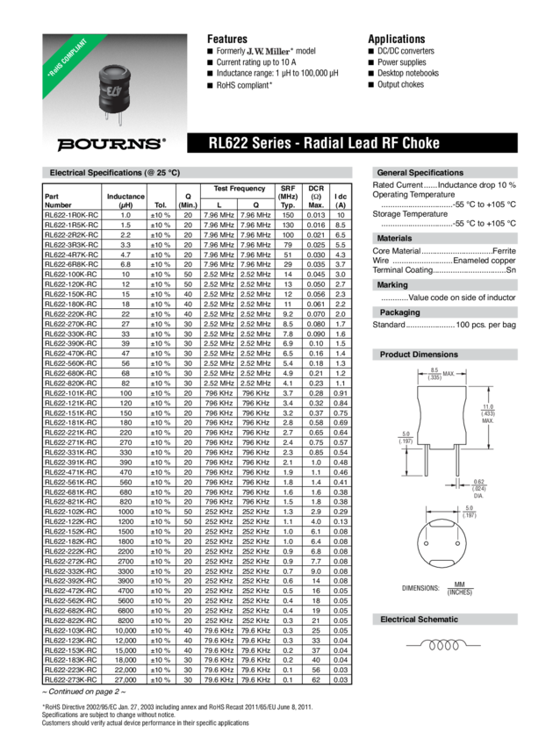Image resolution: width=560 pixels, height=746 pixels.
Task: Select part number RL622-4R7K-RC
Action: [71, 255]
